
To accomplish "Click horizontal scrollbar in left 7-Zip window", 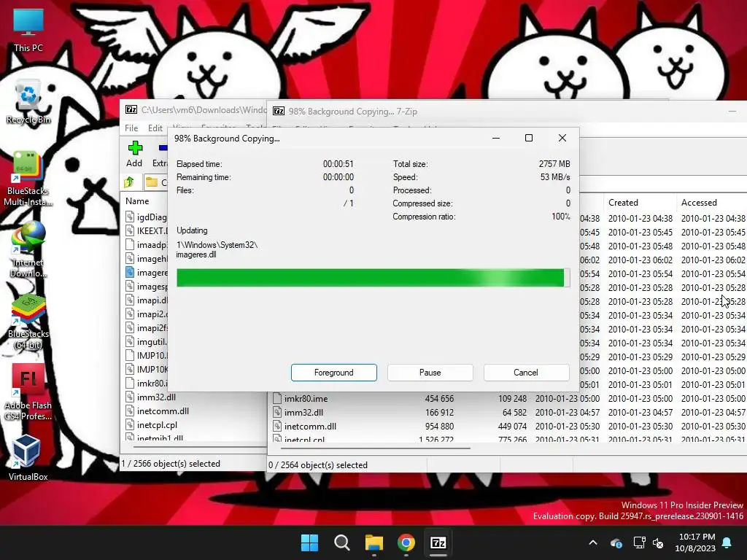I will 199,447.
